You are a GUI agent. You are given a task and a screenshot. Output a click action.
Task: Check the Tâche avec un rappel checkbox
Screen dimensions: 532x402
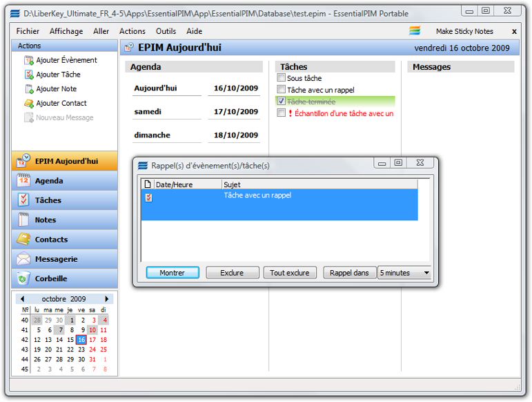(281, 89)
